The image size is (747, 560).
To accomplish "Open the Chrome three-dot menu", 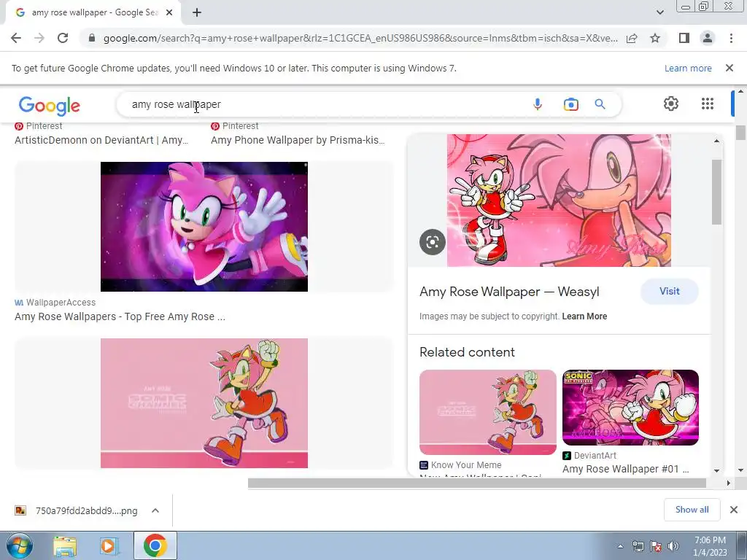I will click(731, 38).
